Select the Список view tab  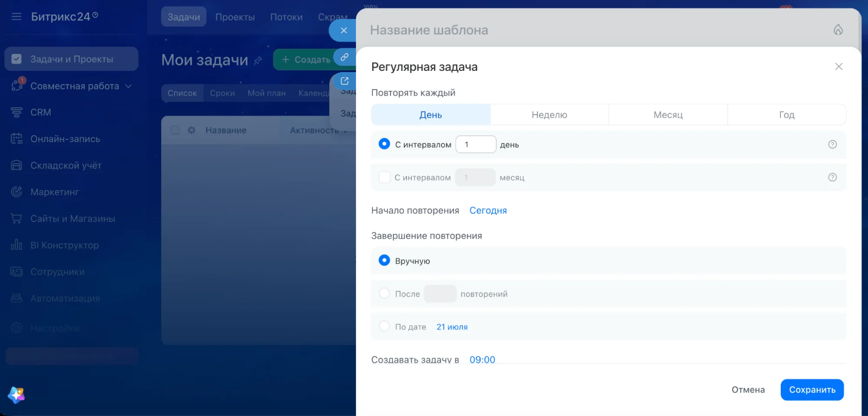click(x=182, y=93)
